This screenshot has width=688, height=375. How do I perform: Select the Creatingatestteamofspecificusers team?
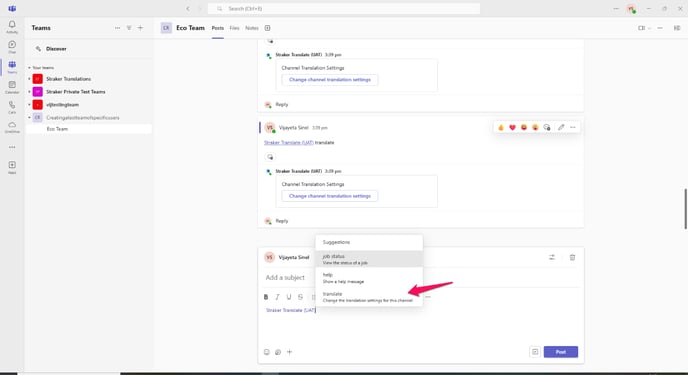[82, 118]
